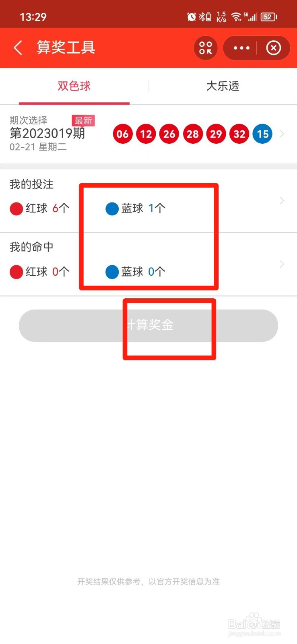Viewport: 297px width, 644px height.
Task: Select red ball number 26
Action: [169, 134]
